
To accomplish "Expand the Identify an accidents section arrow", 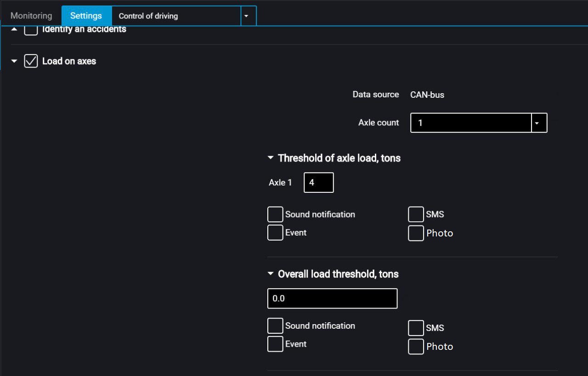I will (14, 29).
